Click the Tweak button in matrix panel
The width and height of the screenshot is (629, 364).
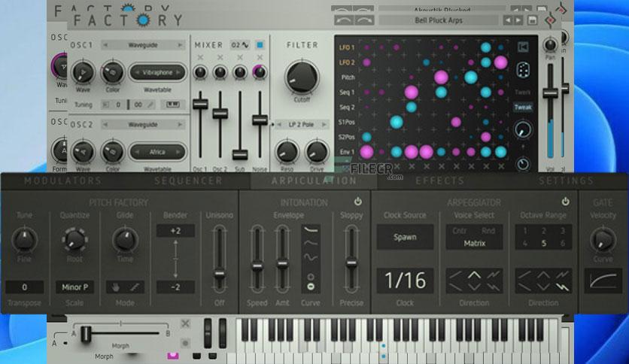(523, 107)
